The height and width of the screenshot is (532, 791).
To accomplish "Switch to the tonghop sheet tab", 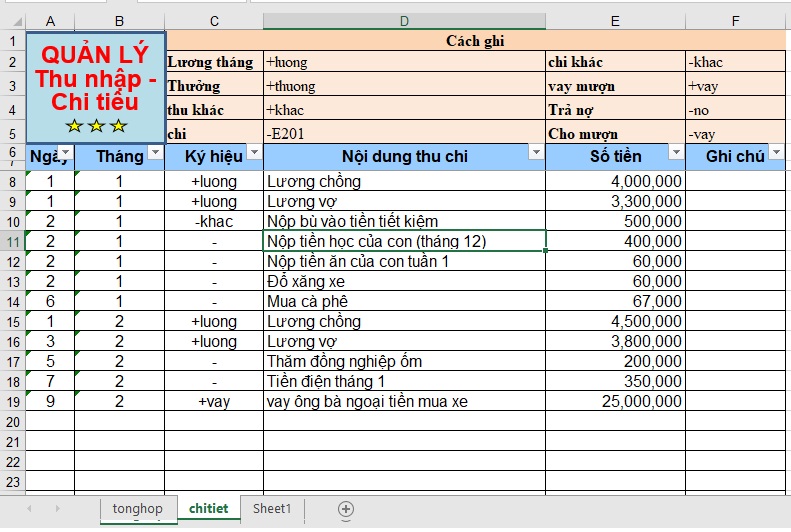I will 137,509.
